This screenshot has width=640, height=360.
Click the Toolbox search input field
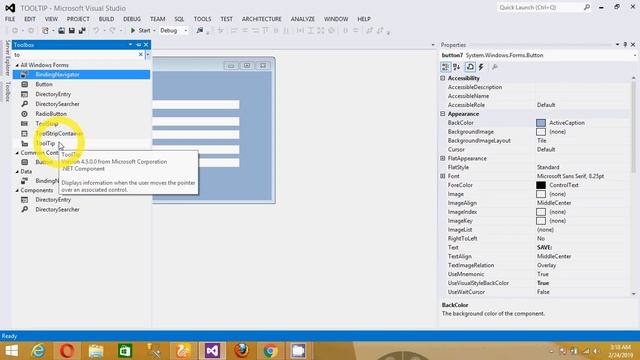pos(76,55)
